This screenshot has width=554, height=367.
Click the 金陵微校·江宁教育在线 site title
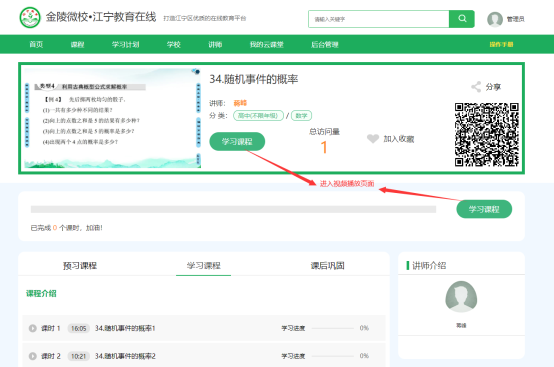101,17
